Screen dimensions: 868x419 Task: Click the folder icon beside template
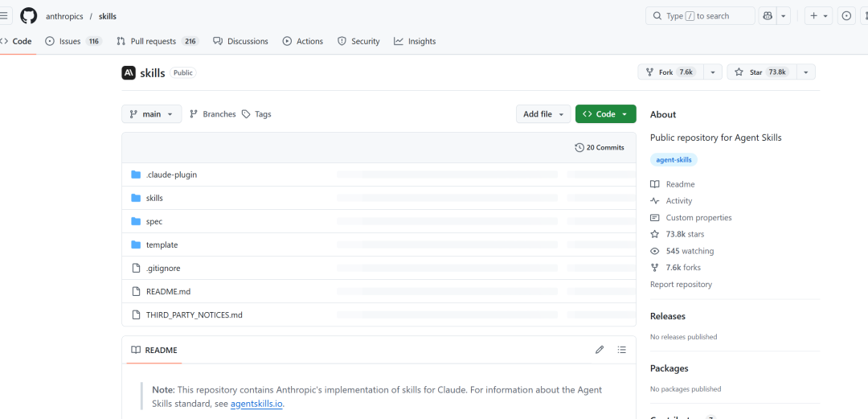136,244
